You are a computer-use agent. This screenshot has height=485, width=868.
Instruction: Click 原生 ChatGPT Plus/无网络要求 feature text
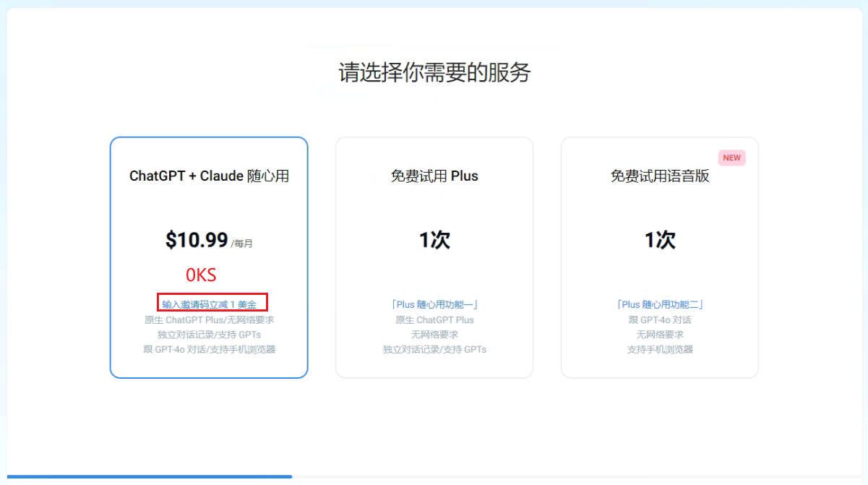[x=209, y=319]
